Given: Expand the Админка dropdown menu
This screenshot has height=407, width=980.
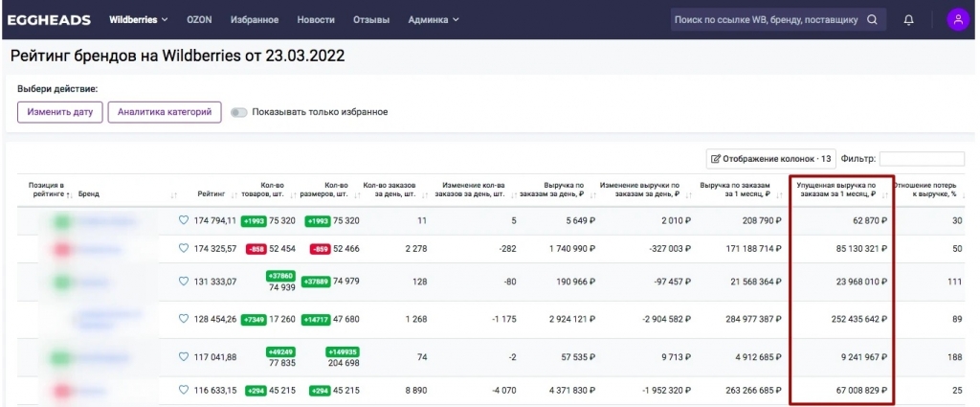Looking at the screenshot, I should 434,20.
